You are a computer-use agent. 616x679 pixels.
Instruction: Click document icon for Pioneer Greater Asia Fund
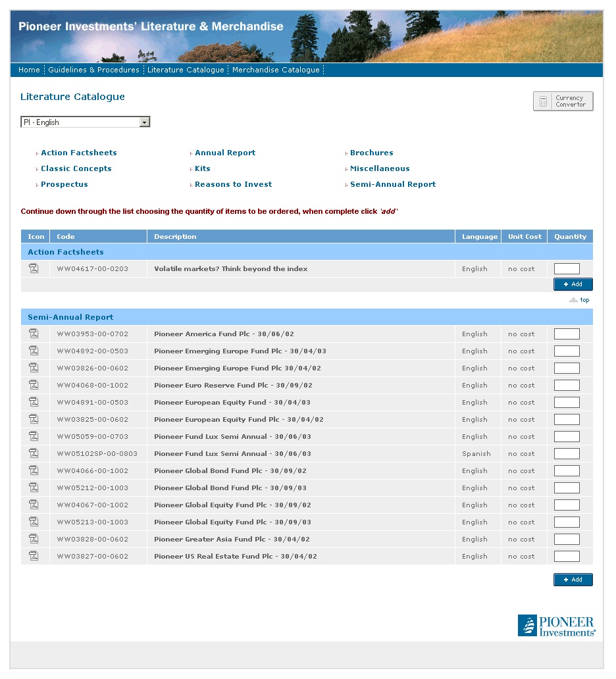(34, 539)
